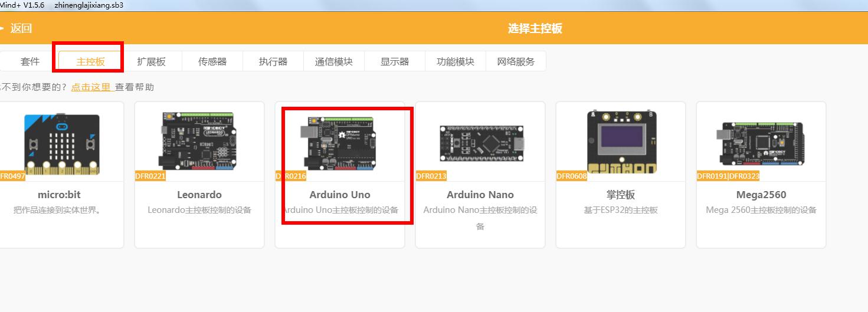The width and height of the screenshot is (868, 312).
Task: Switch to the 网络服务 tab
Action: 516,61
